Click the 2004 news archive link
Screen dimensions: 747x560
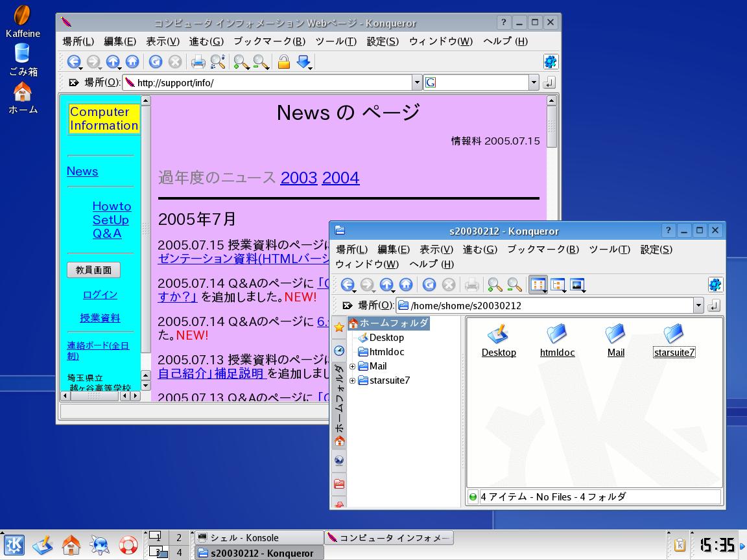pyautogui.click(x=340, y=178)
